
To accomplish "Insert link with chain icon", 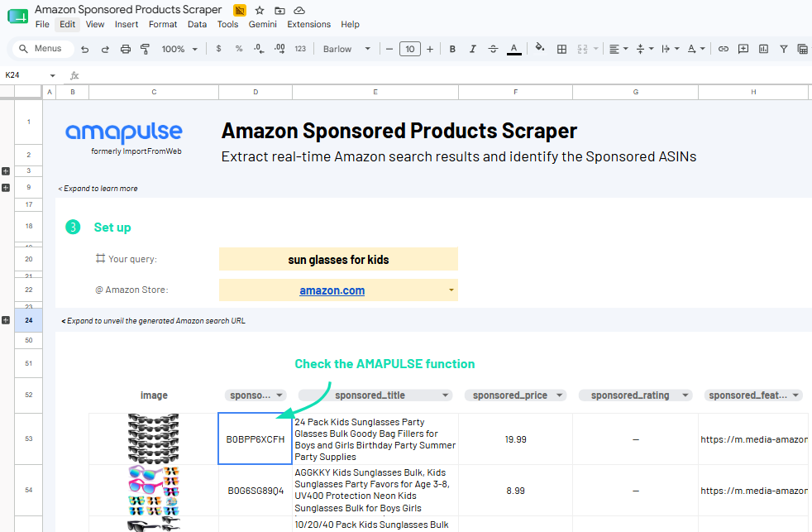I will [724, 49].
